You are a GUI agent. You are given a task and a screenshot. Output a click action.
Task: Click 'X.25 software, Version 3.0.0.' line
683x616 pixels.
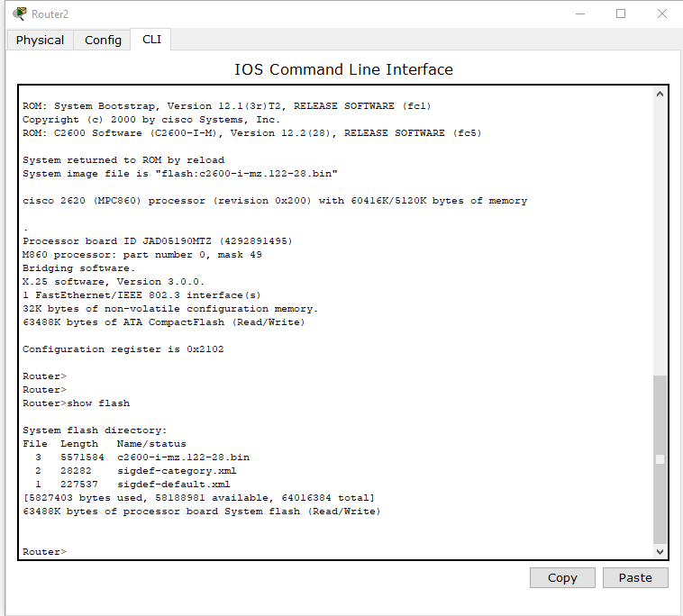point(114,281)
